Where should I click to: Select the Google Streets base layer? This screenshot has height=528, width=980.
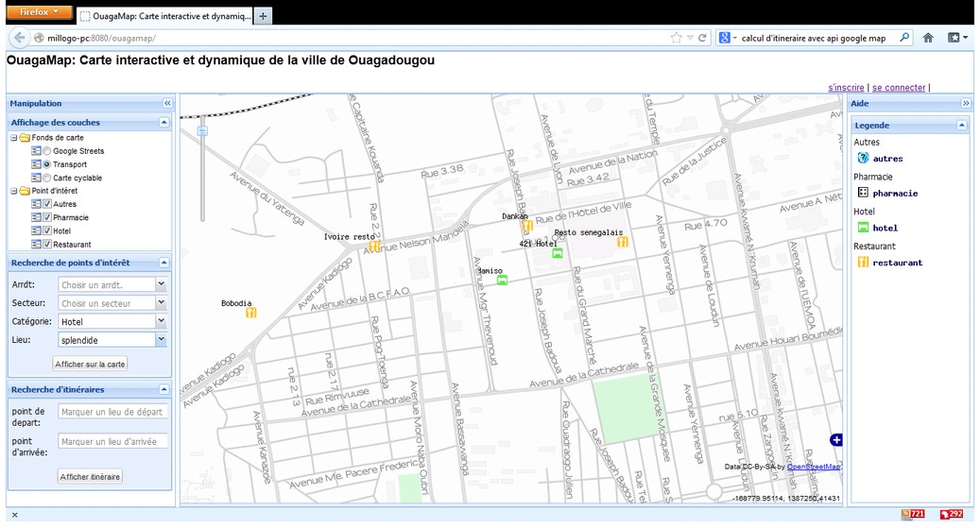point(46,151)
